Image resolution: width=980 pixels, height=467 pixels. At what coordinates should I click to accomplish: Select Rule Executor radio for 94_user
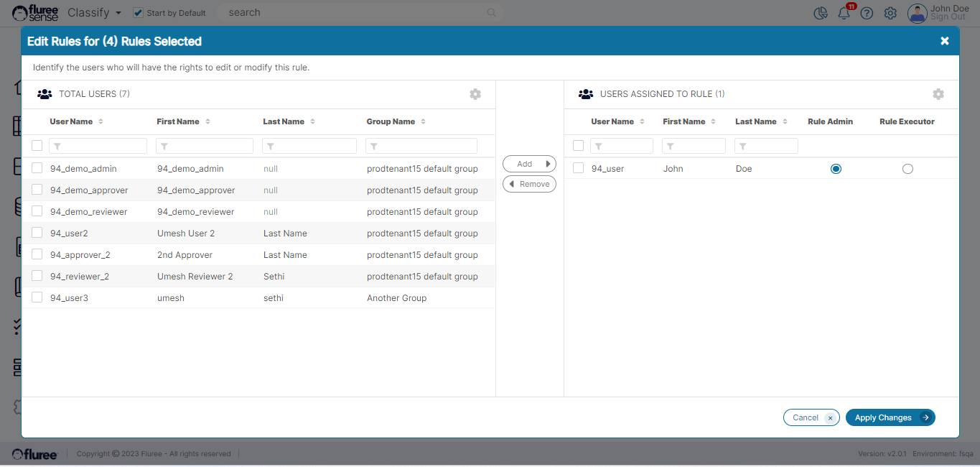coord(907,169)
